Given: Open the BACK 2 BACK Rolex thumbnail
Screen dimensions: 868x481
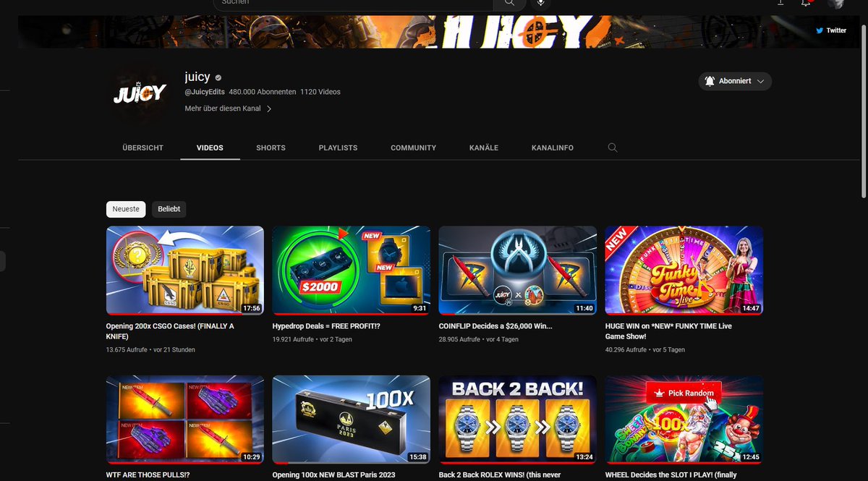Looking at the screenshot, I should pos(518,420).
